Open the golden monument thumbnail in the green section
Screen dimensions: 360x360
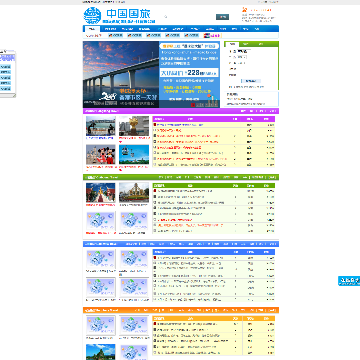pyautogui.click(x=134, y=192)
